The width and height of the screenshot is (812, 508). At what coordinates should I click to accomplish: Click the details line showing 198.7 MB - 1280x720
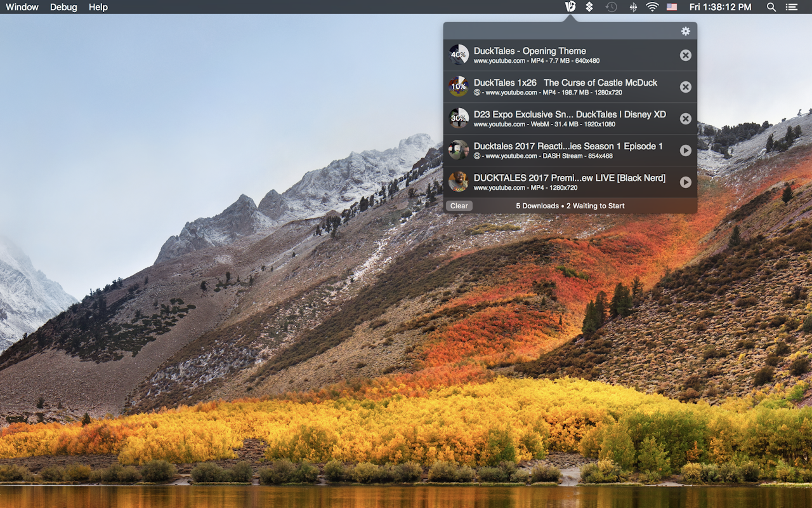[x=547, y=93]
